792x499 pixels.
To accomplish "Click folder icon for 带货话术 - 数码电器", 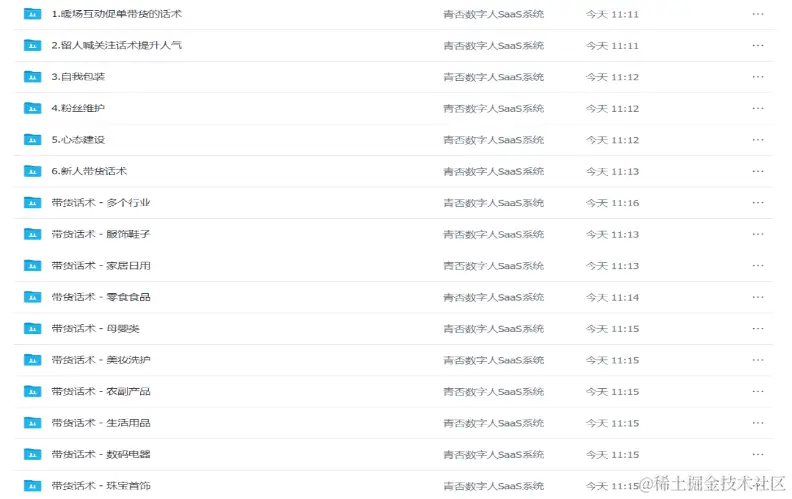I will (32, 455).
